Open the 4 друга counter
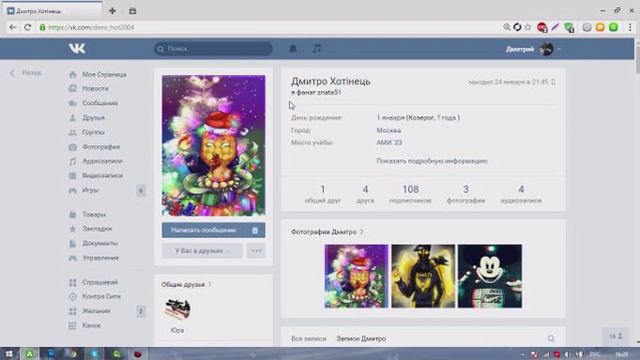 point(365,194)
